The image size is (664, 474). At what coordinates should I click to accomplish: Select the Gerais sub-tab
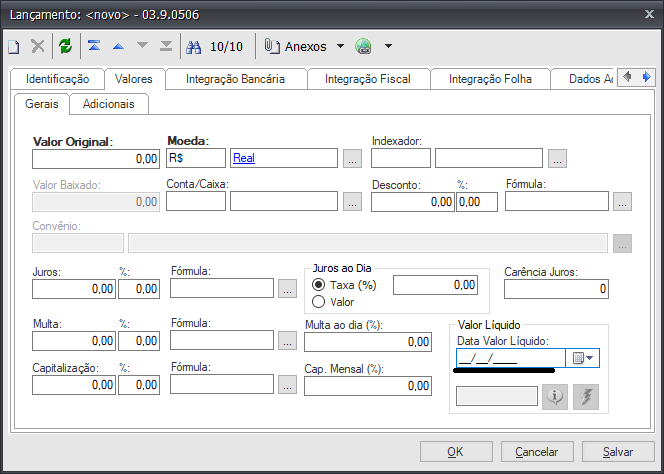42,104
